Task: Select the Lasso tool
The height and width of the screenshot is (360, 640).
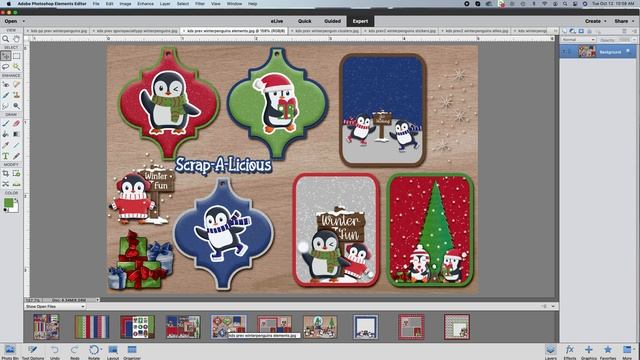Action: click(x=6, y=67)
